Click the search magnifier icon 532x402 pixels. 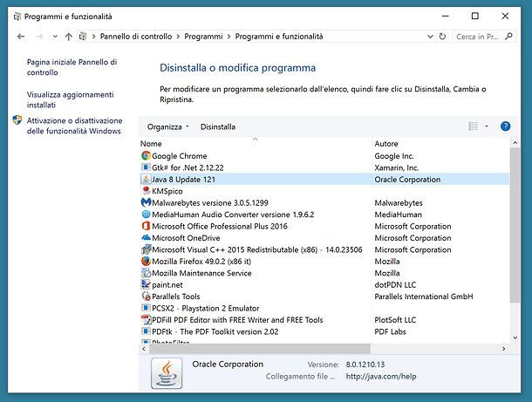click(508, 37)
